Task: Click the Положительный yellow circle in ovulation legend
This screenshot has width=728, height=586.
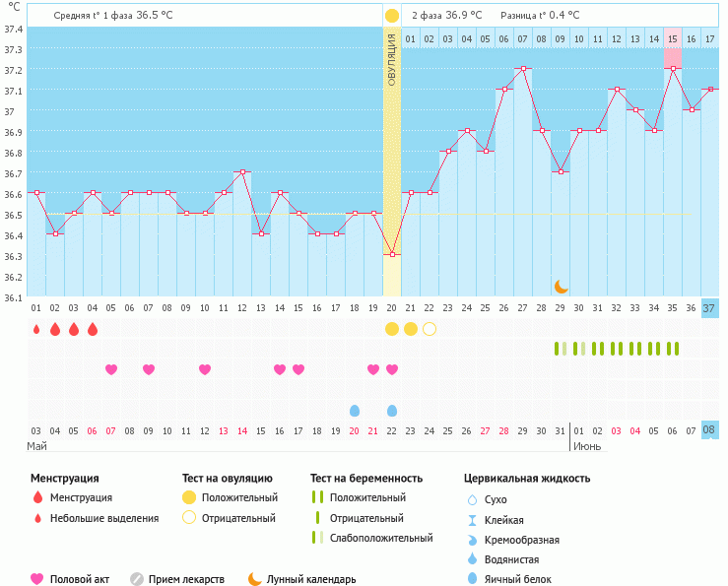Action: click(x=188, y=498)
